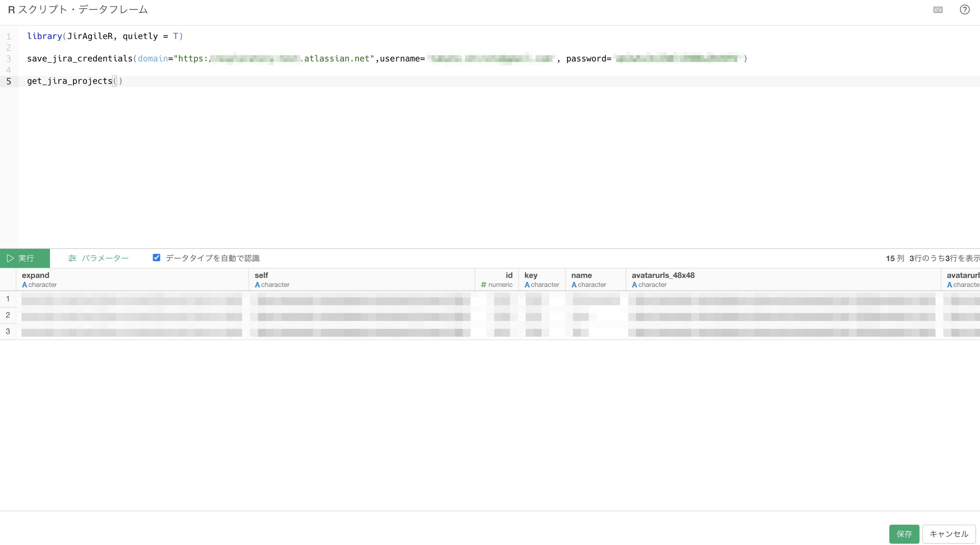This screenshot has width=980, height=545.
Task: Select the name column header
Action: 581,275
